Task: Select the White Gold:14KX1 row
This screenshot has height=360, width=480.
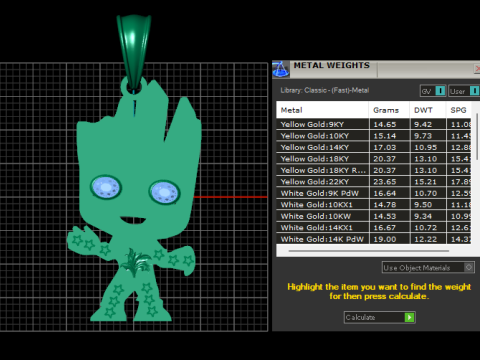Action: 374,228
